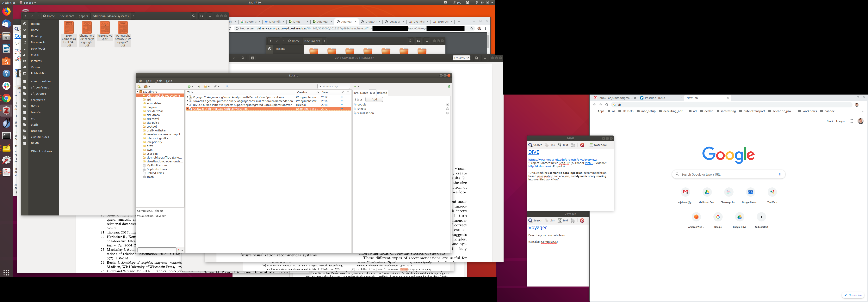This screenshot has height=302, width=868.
Task: Click red cancel icon in Voyager note
Action: [582, 220]
